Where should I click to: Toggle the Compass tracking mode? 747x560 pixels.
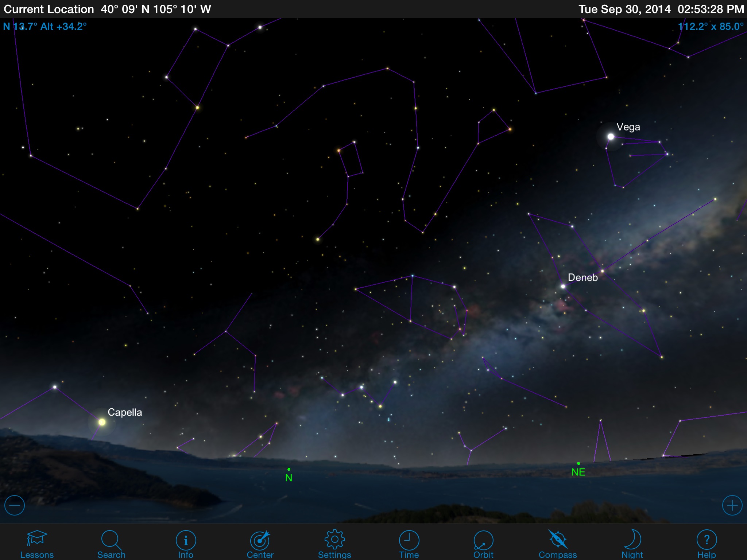coord(558,540)
